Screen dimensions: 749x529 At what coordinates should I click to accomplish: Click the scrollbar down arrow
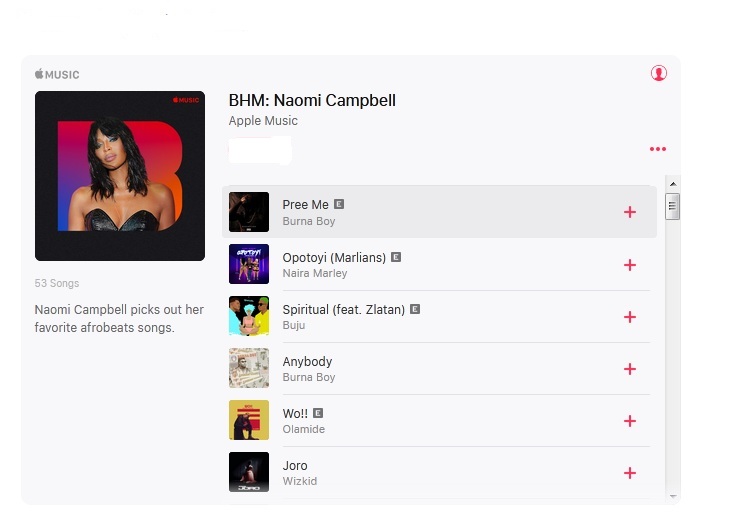click(x=673, y=497)
